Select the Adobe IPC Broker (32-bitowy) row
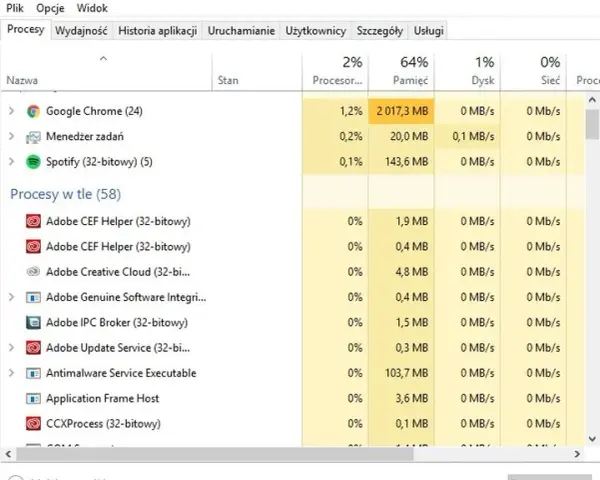 117,322
